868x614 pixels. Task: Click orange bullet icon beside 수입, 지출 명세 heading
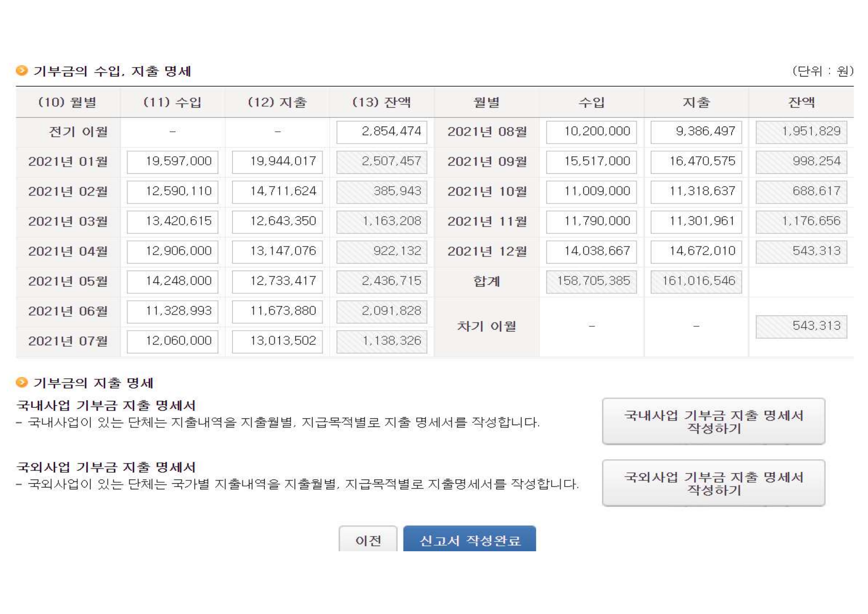[22, 71]
